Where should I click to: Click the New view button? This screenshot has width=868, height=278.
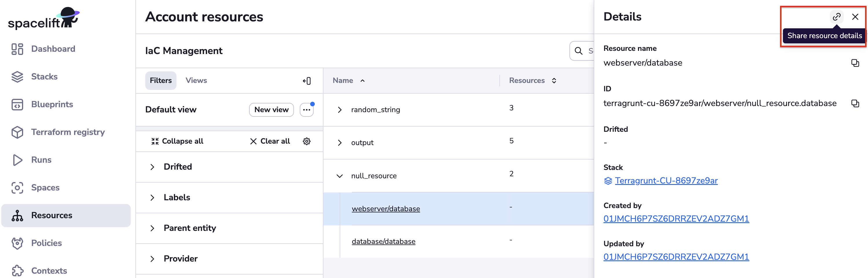[271, 110]
